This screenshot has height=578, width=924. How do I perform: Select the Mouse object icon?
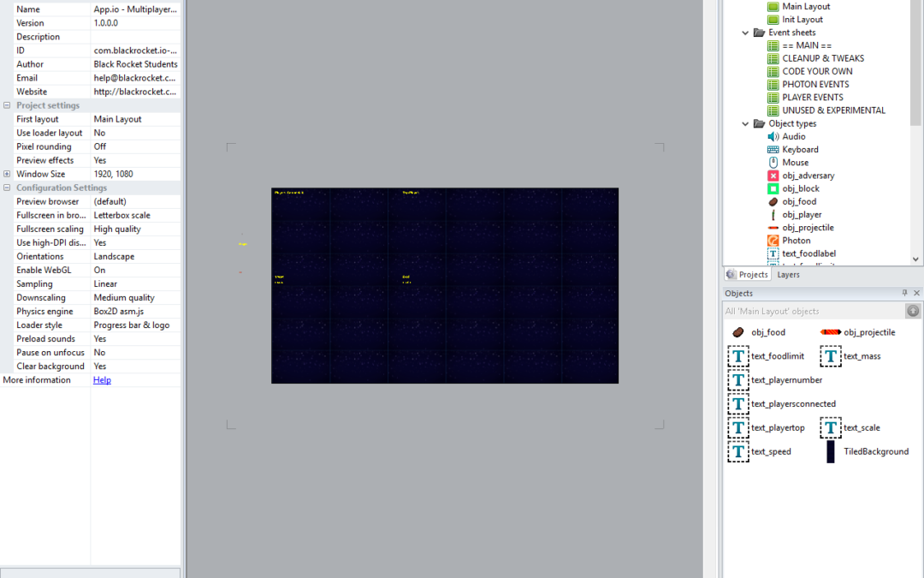pyautogui.click(x=773, y=162)
